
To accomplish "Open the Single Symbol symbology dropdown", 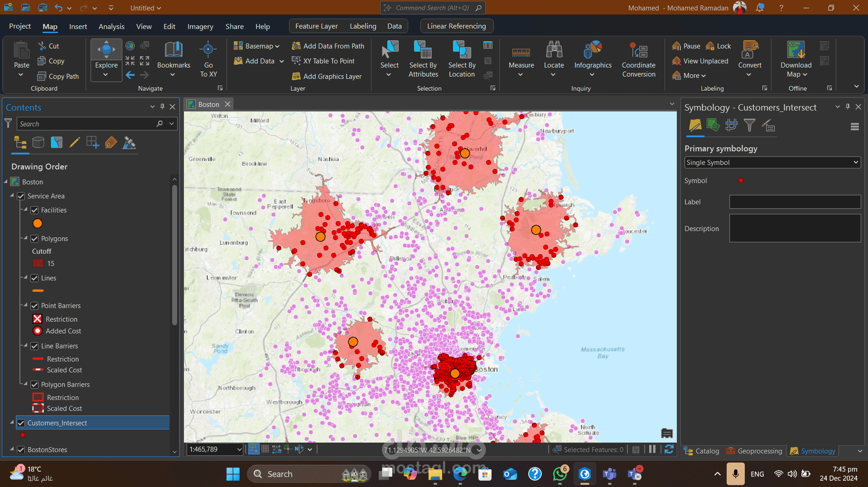I will [772, 163].
